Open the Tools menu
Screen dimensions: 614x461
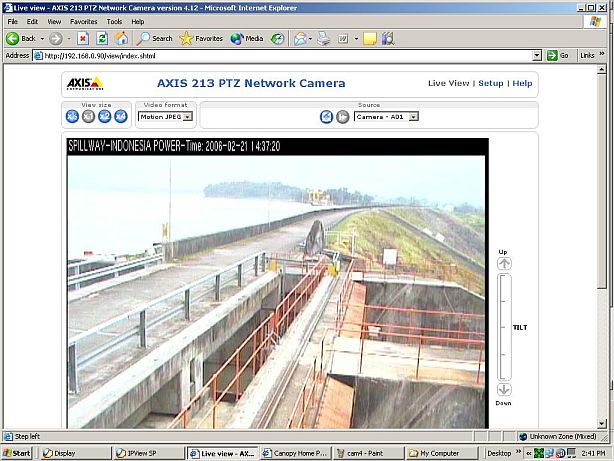click(x=114, y=21)
